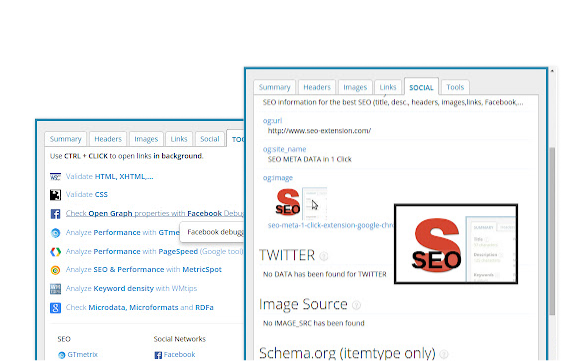This screenshot has width=579, height=361.
Task: Click the http://www.seo-extension.com/ URL text
Action: (319, 131)
